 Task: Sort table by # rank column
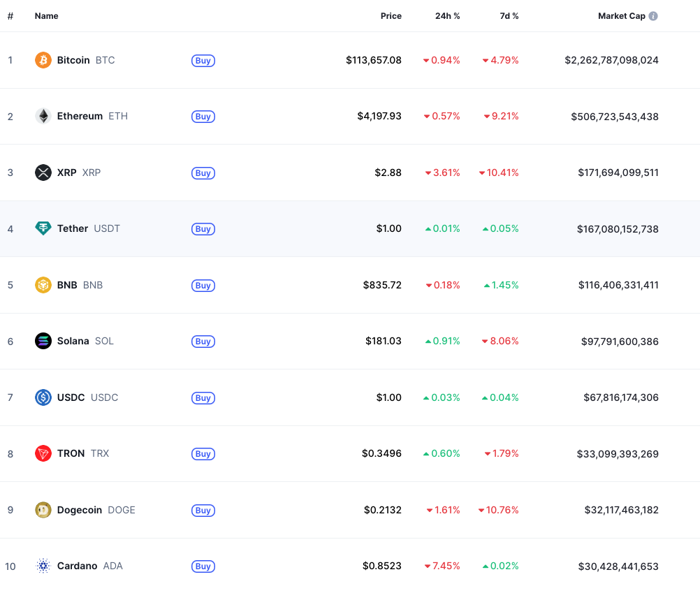point(10,16)
